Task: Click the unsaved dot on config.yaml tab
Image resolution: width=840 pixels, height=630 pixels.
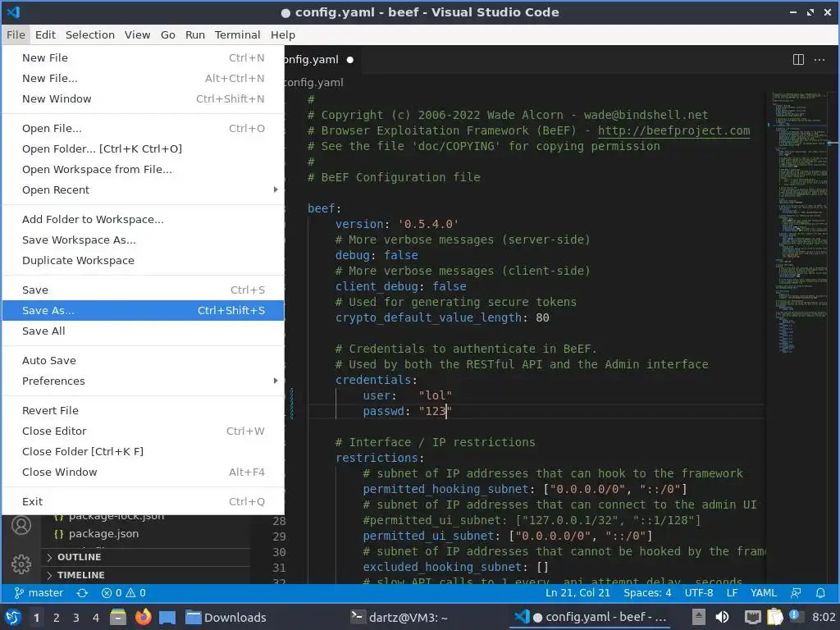Action: point(349,60)
